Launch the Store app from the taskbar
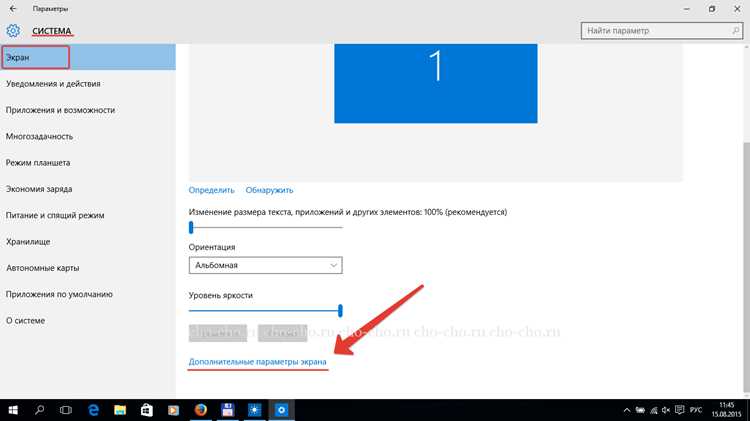 point(147,410)
